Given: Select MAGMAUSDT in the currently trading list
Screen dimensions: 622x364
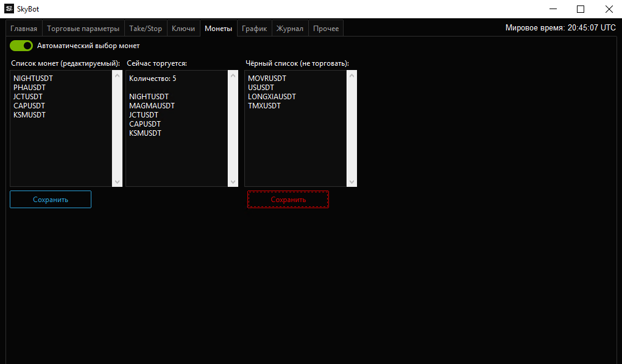Looking at the screenshot, I should (x=152, y=106).
